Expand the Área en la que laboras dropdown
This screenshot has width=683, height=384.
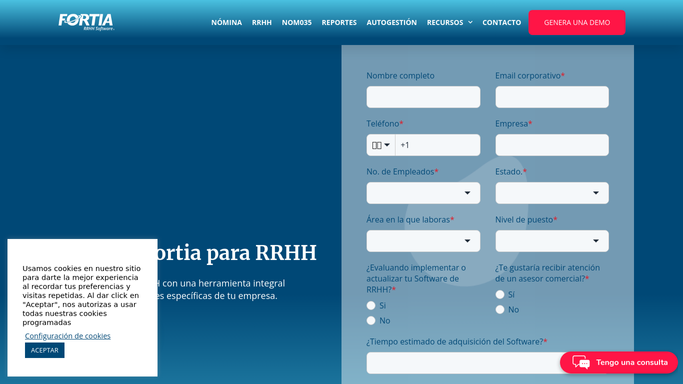click(423, 241)
